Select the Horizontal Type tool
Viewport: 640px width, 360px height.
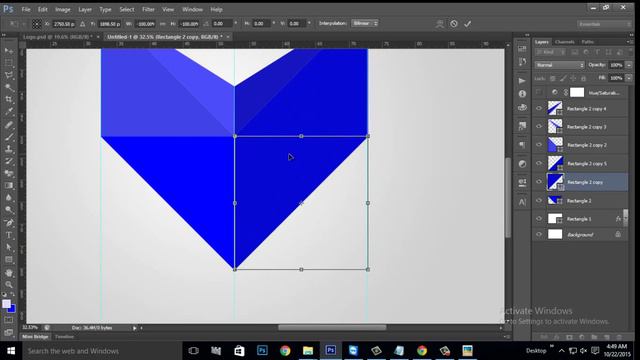[x=9, y=235]
